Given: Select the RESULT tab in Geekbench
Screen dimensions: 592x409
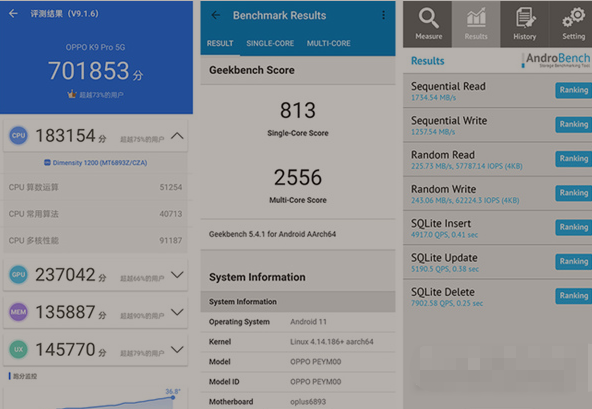Looking at the screenshot, I should click(220, 43).
